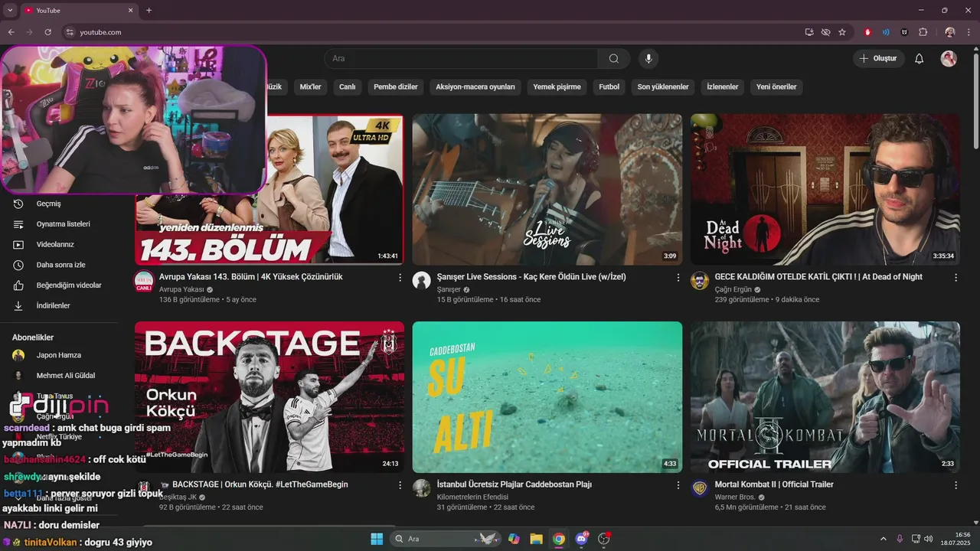
Task: Click the Oluştur create button
Action: click(878, 59)
